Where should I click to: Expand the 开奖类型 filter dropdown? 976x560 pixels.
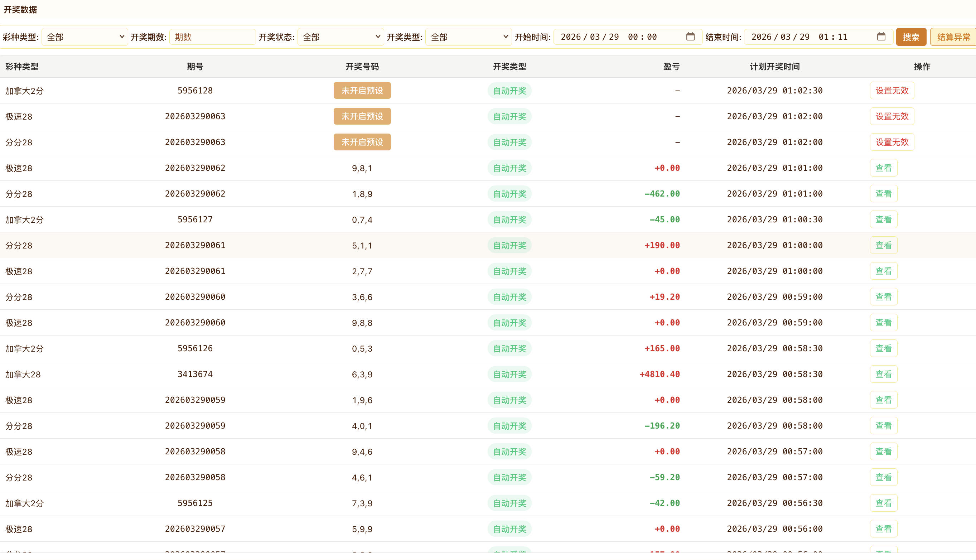(x=468, y=37)
